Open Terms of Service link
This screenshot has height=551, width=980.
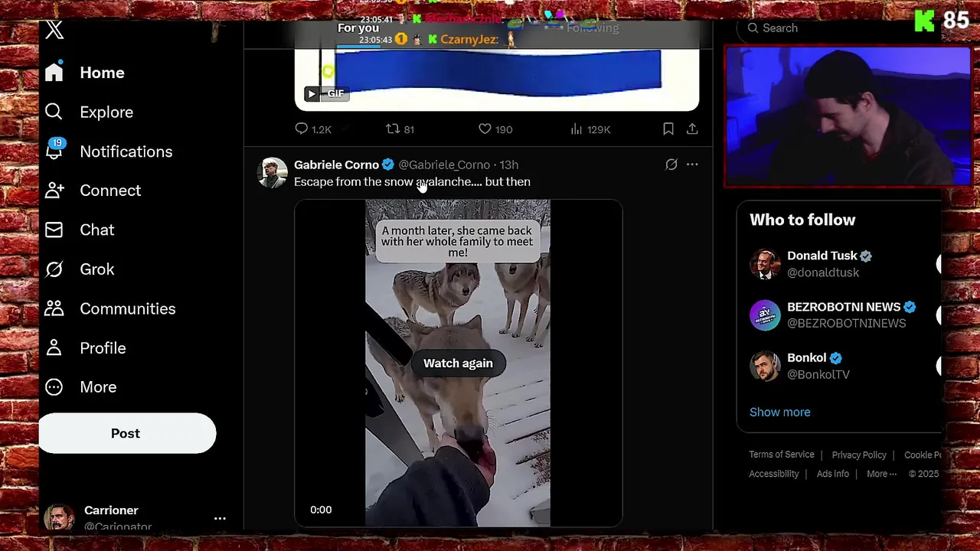(782, 455)
